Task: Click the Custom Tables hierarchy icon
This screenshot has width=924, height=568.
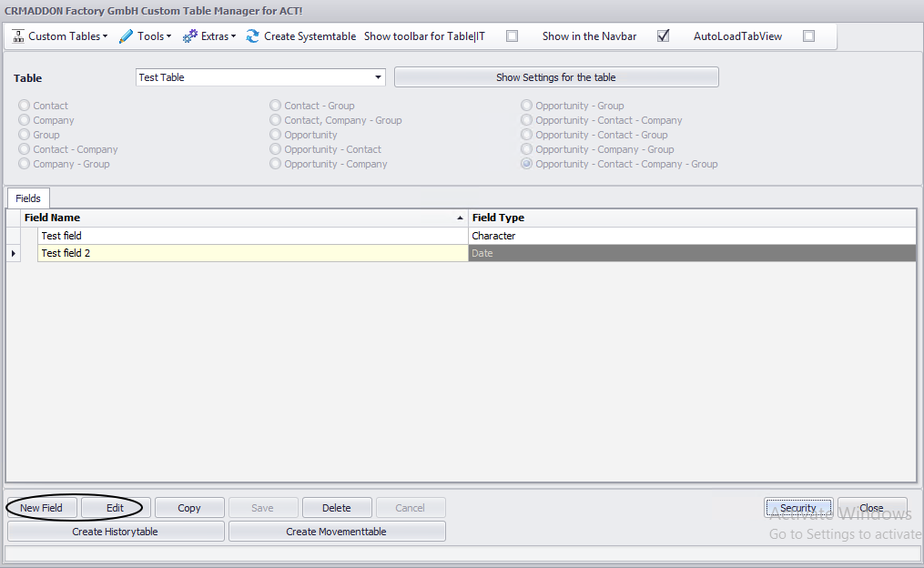Action: 18,35
